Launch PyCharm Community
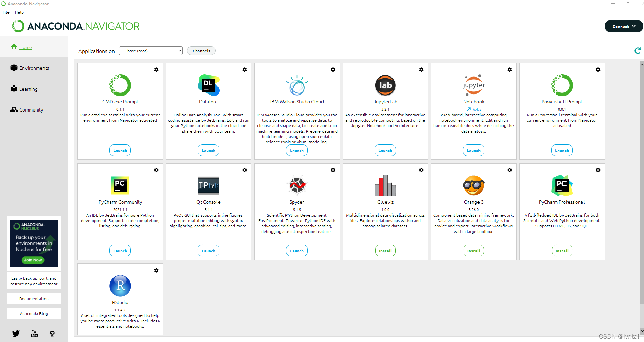 pyautogui.click(x=120, y=251)
